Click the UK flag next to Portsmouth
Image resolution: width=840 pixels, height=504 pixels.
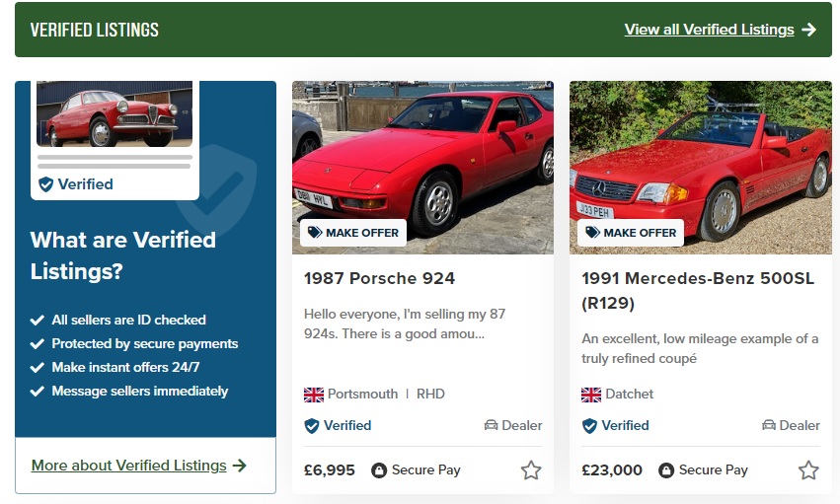tap(314, 395)
